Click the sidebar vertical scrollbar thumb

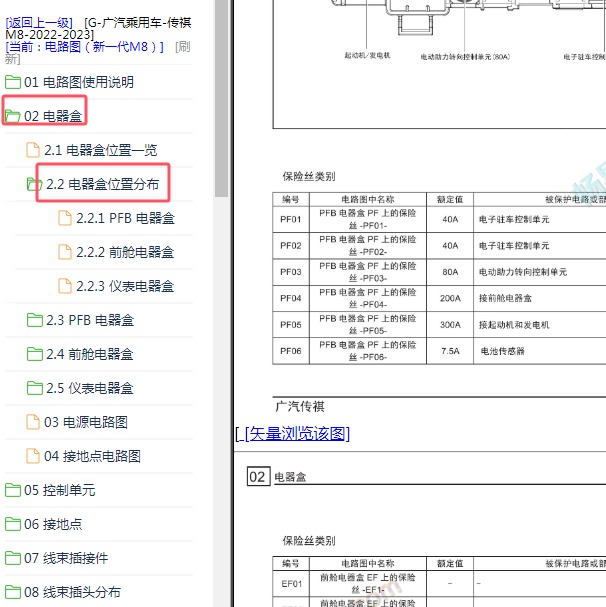pyautogui.click(x=221, y=97)
